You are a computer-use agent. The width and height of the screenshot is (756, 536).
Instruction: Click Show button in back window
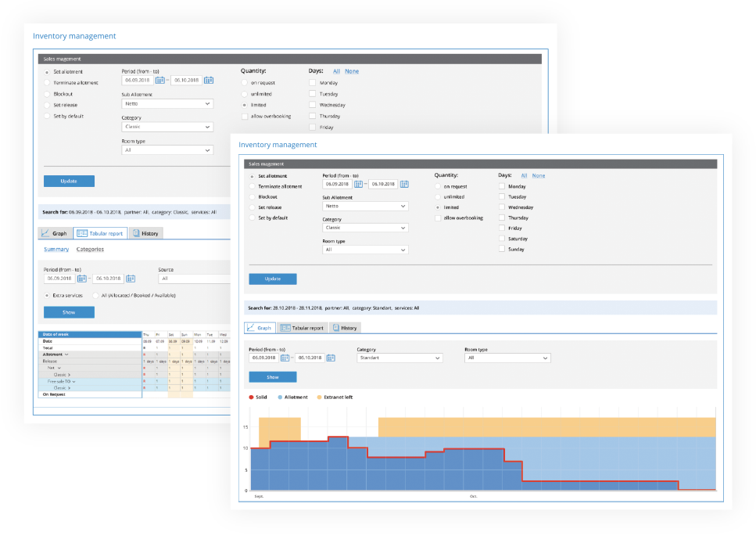pyautogui.click(x=69, y=312)
